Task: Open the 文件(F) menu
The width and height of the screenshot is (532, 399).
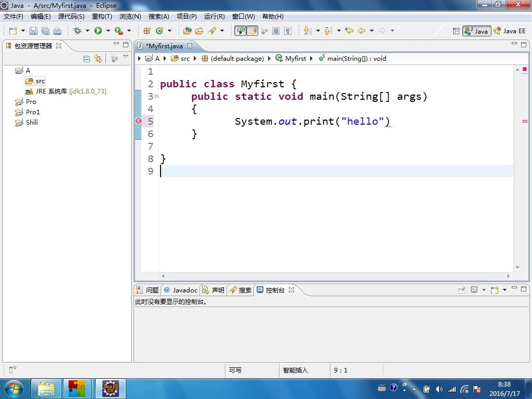Action: [13, 16]
